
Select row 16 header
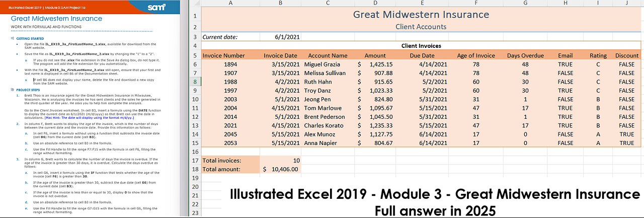(195, 152)
